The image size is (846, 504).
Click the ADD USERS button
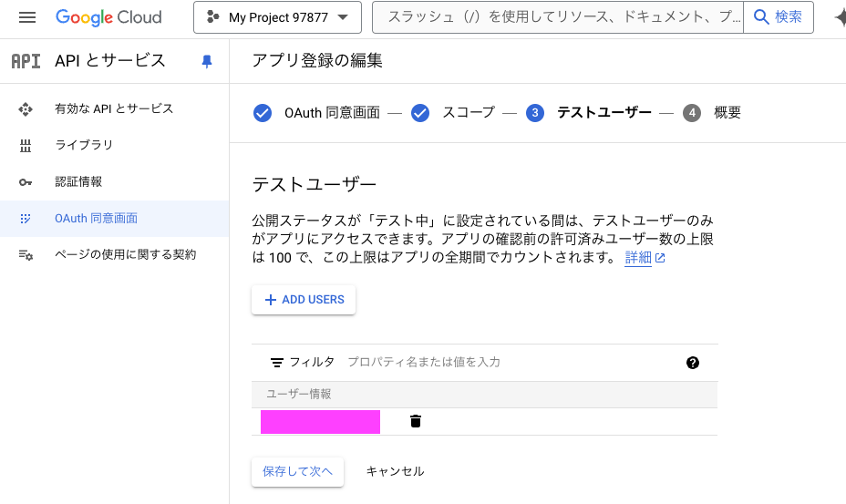click(x=304, y=300)
